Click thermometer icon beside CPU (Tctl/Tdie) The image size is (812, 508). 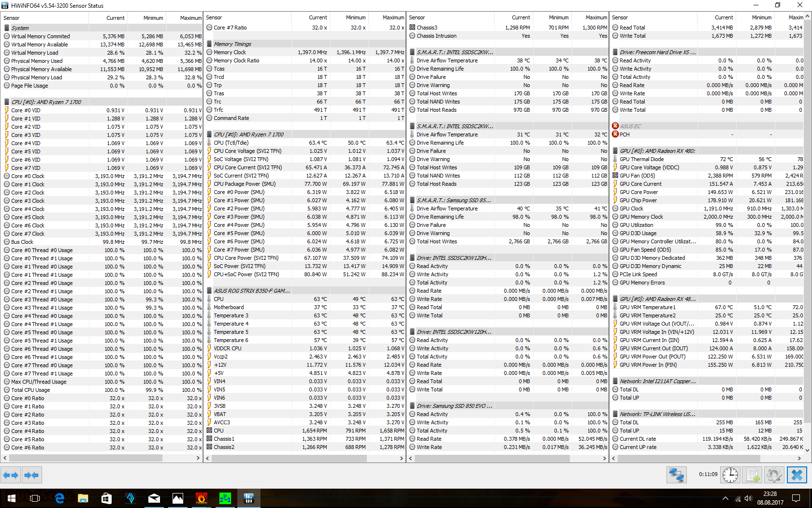209,143
